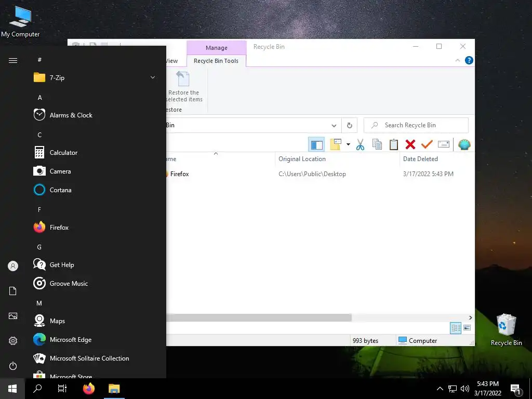Click the horizontal scrollbar thumb
532x399 pixels.
pyautogui.click(x=259, y=317)
